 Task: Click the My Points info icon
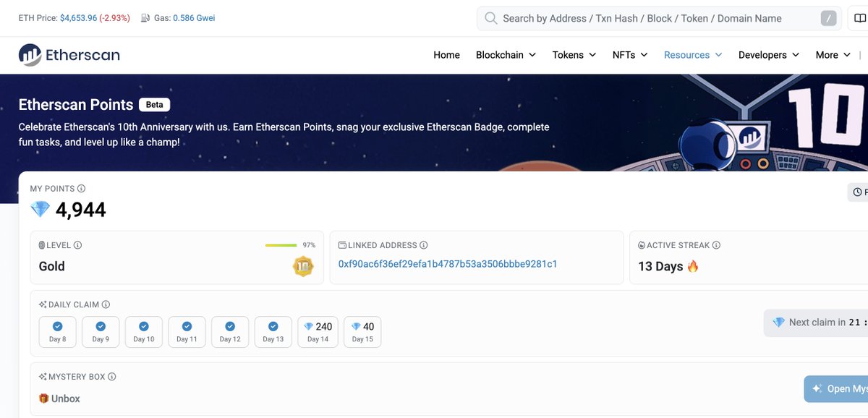coord(82,189)
